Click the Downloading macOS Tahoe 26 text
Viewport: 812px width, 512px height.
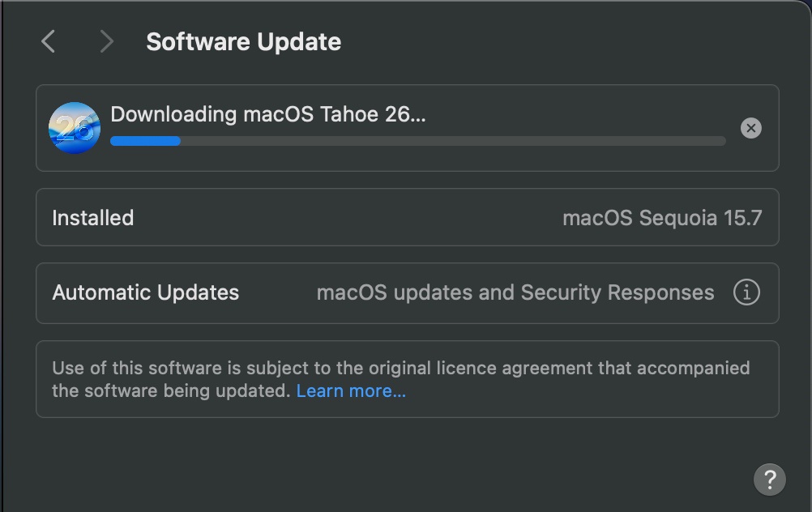(x=267, y=114)
